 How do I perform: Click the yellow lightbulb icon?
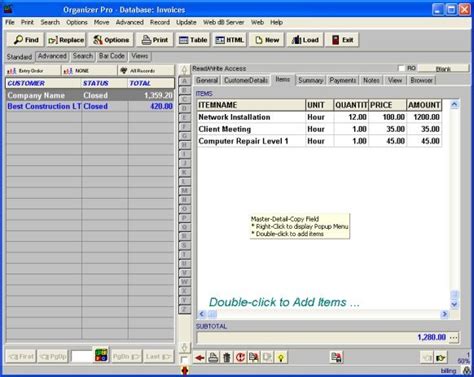[281, 358]
